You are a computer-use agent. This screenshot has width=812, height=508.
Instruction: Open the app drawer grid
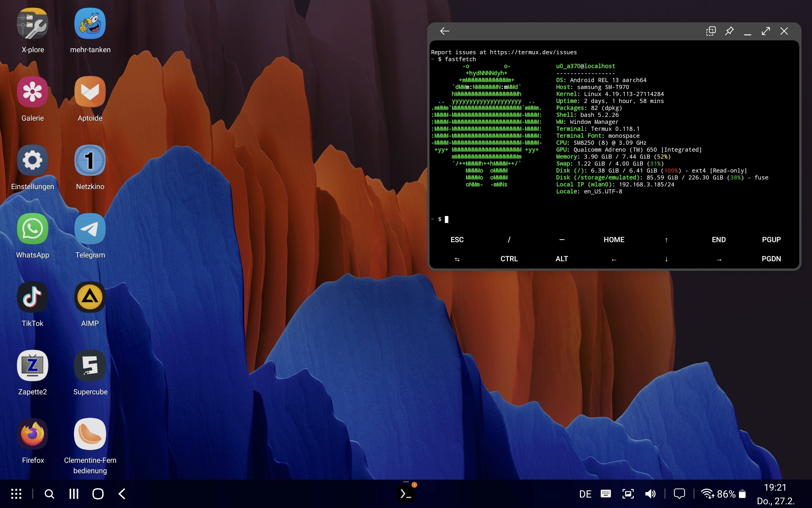click(x=16, y=493)
